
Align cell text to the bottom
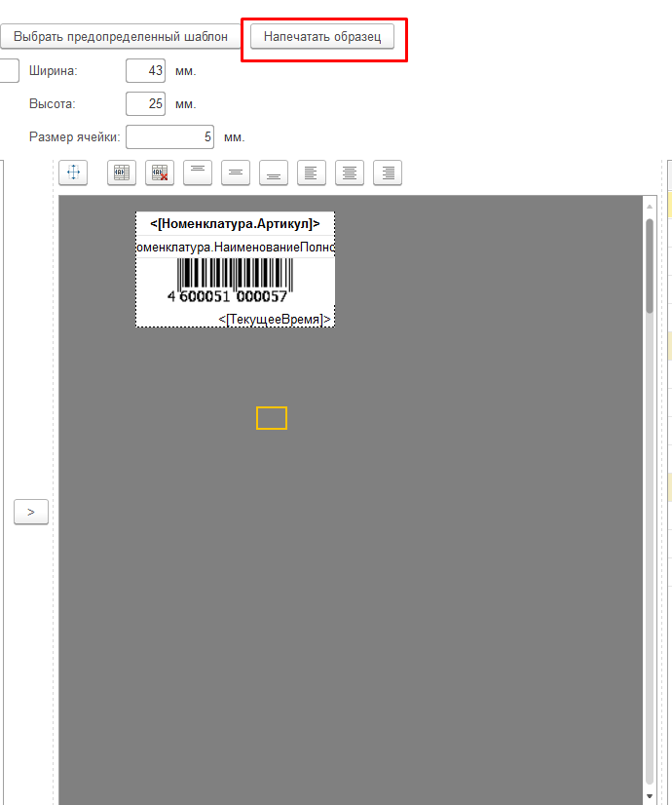coord(274,172)
